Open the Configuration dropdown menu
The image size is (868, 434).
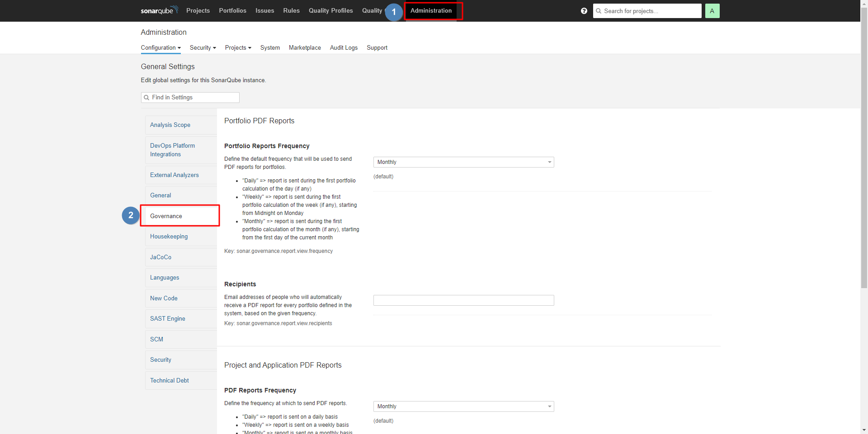(x=160, y=48)
